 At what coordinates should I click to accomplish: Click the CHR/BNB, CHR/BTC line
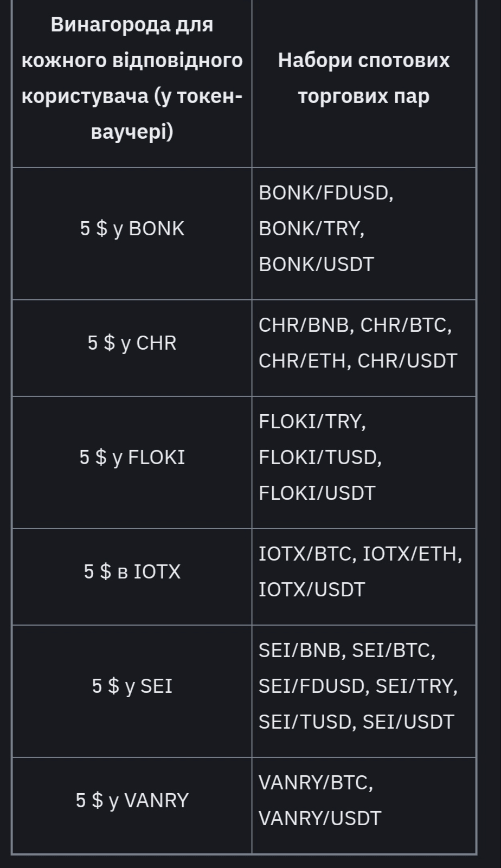click(x=355, y=325)
